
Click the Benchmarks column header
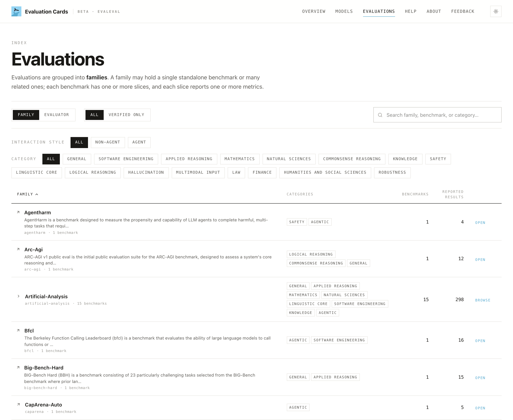[x=415, y=194]
